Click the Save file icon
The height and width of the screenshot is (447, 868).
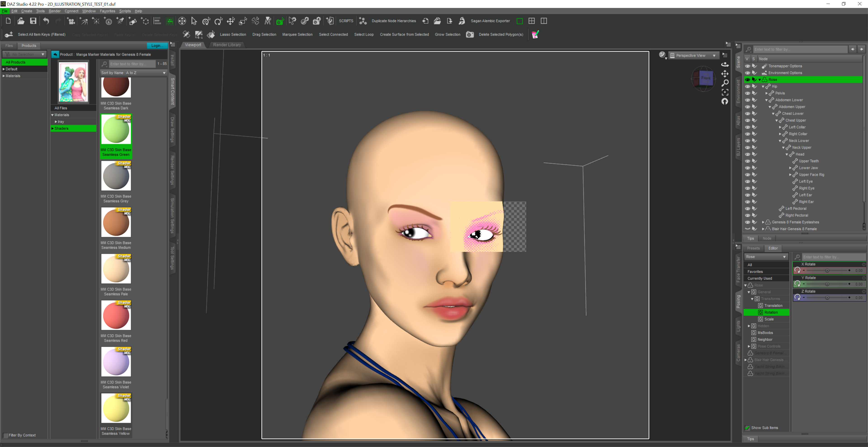click(33, 21)
